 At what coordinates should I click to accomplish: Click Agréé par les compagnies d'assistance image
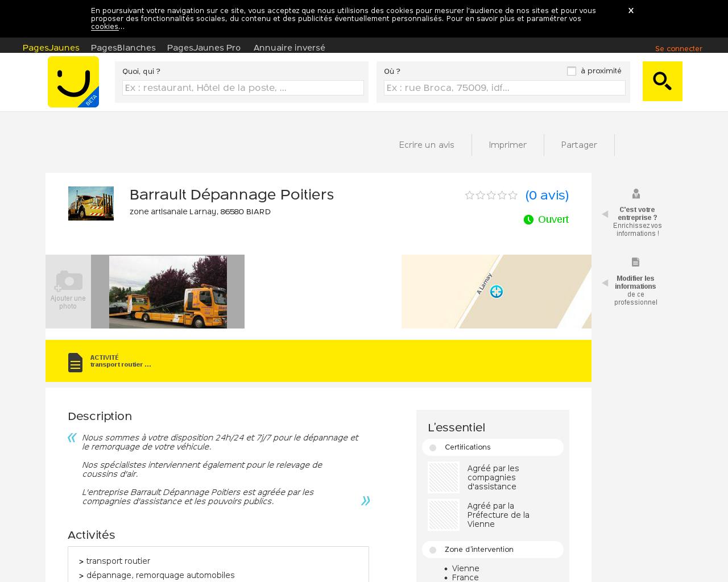tap(444, 477)
